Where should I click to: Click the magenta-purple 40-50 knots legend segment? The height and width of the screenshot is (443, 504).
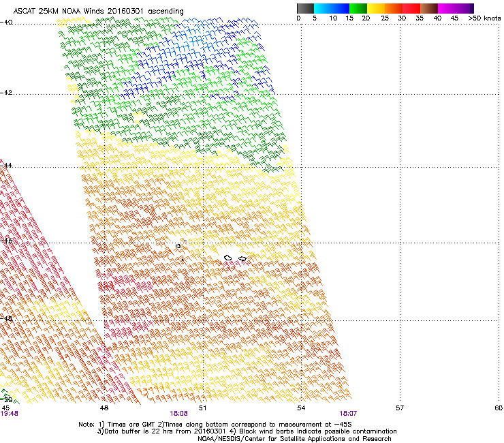[456, 8]
